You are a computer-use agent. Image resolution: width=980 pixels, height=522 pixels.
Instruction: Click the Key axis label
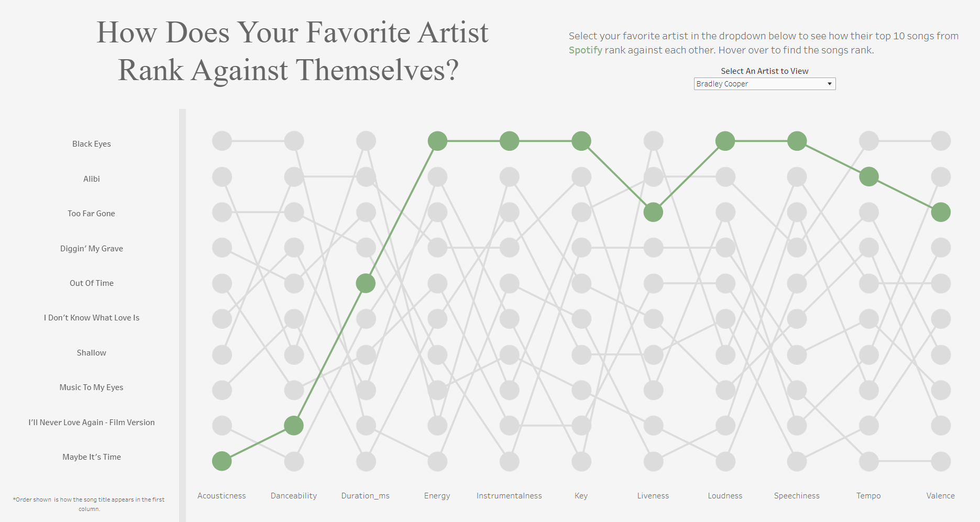pyautogui.click(x=581, y=496)
